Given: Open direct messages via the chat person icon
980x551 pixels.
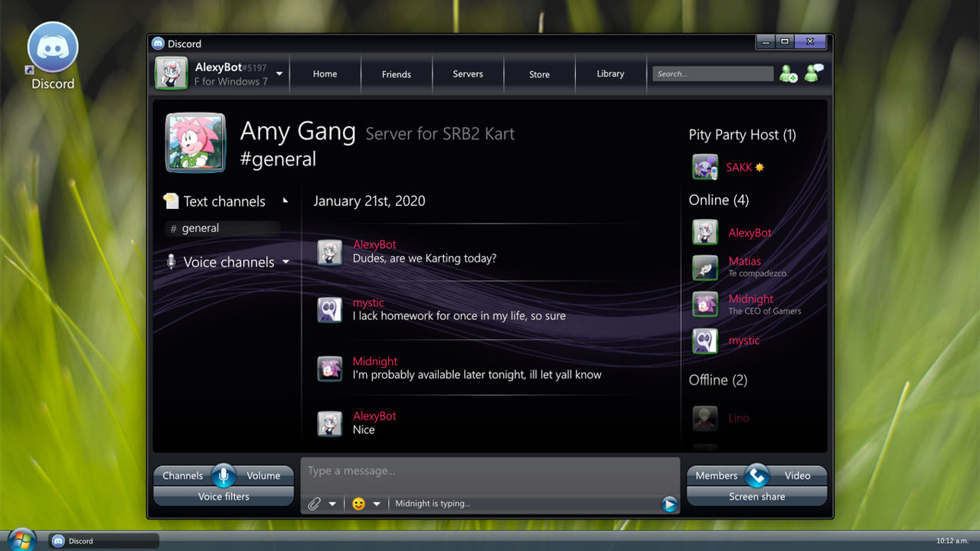Looking at the screenshot, I should click(x=814, y=73).
